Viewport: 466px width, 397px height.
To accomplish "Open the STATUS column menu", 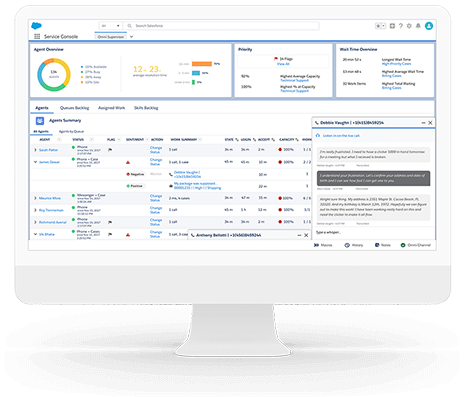I will coord(91,139).
